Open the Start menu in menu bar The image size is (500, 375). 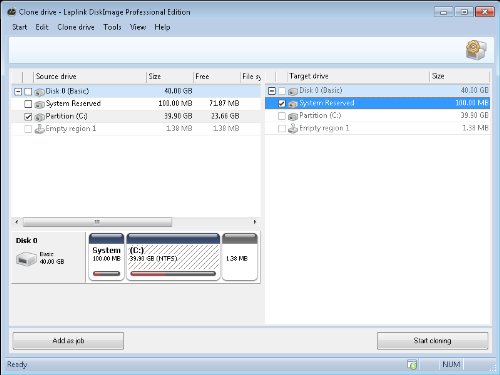click(x=20, y=27)
